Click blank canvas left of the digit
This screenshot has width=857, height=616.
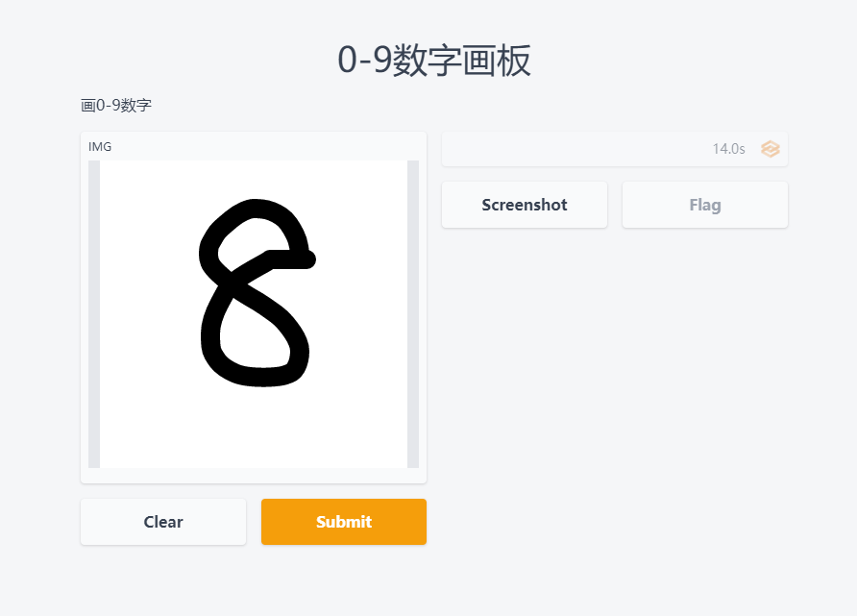click(x=148, y=314)
